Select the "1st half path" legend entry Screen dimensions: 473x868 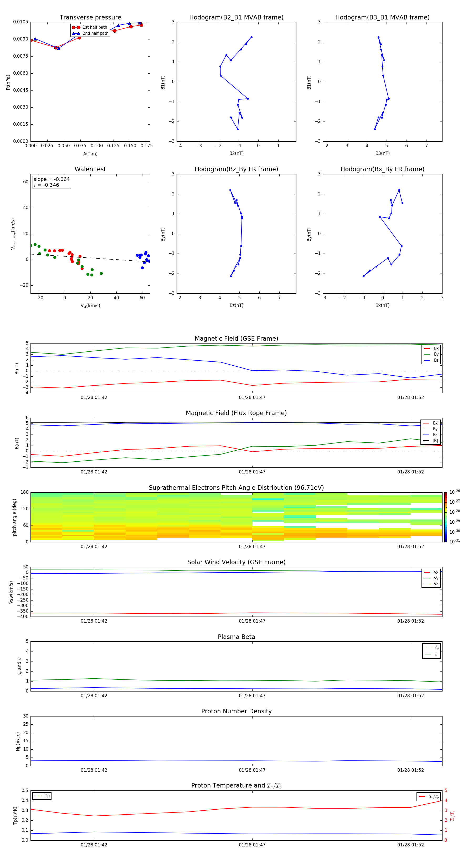point(90,27)
